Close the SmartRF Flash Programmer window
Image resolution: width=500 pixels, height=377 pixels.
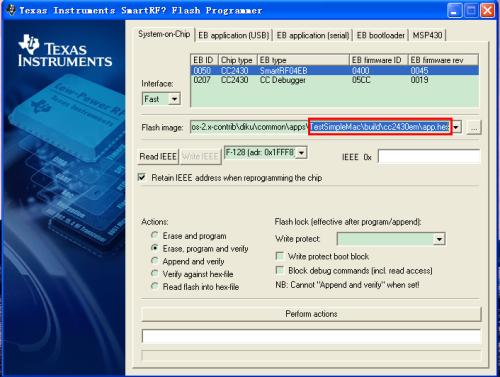[x=487, y=11]
